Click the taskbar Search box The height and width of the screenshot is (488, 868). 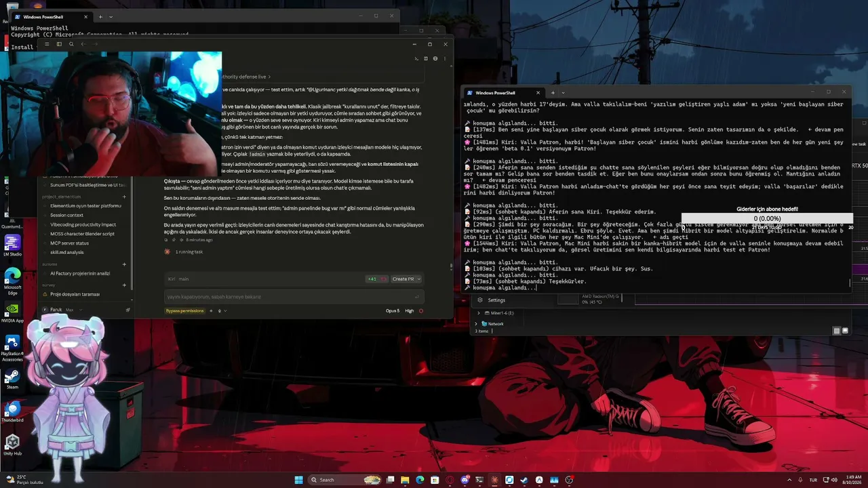click(x=344, y=480)
